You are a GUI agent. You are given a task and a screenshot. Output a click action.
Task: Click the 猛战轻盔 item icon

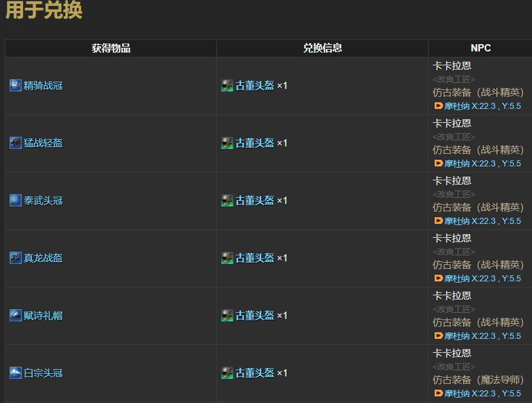click(x=16, y=143)
